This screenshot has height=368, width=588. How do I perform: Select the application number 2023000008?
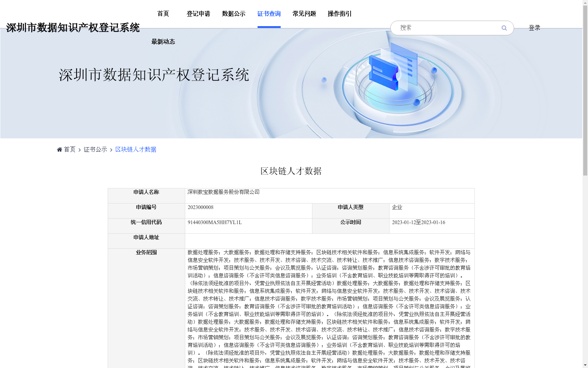click(x=201, y=207)
